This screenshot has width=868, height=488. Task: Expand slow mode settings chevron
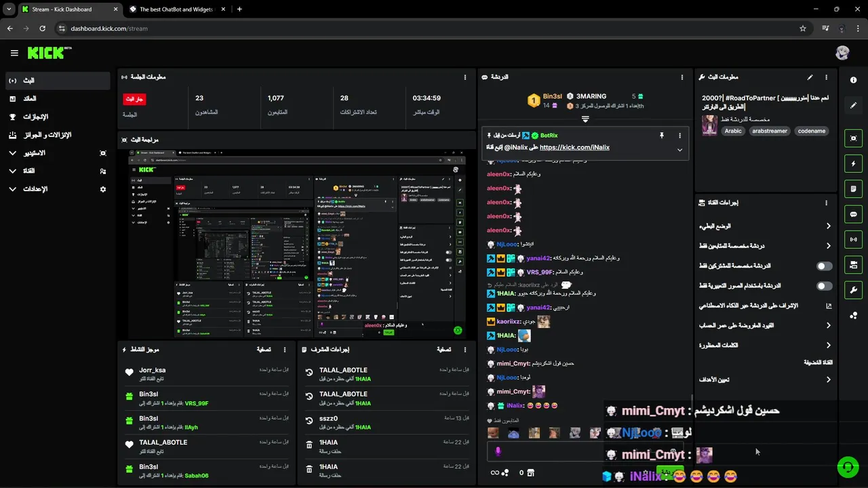tap(828, 226)
